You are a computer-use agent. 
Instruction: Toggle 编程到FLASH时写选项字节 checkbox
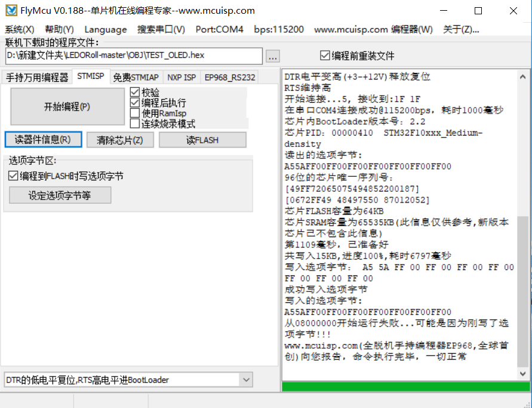point(13,176)
